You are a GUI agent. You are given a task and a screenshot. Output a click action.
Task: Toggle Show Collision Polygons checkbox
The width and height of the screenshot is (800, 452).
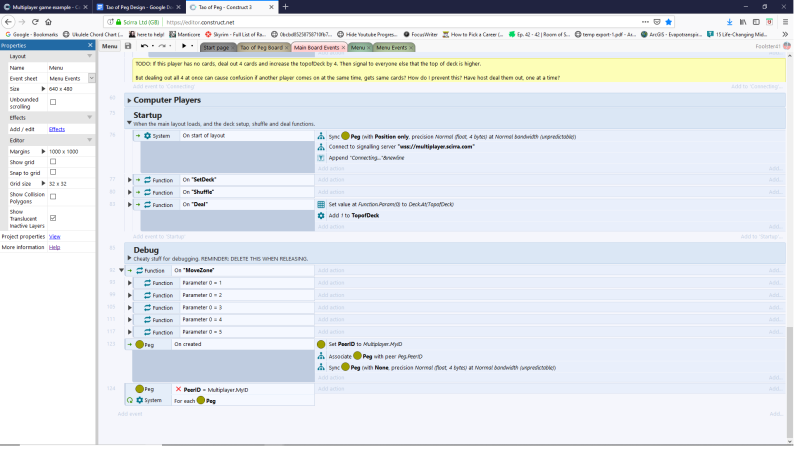[53, 196]
